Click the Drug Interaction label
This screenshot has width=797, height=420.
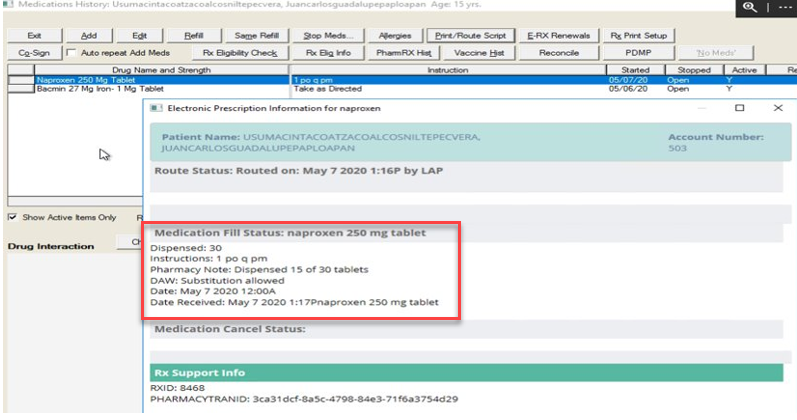(x=51, y=246)
